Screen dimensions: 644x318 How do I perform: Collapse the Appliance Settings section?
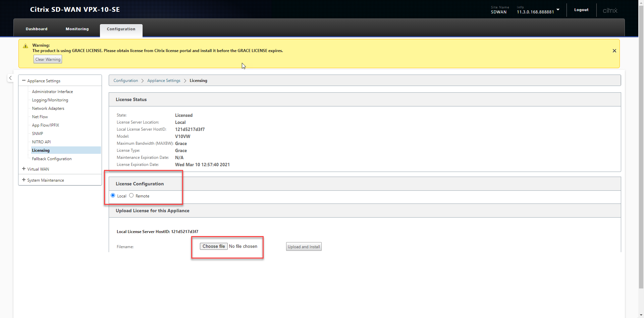pyautogui.click(x=24, y=81)
